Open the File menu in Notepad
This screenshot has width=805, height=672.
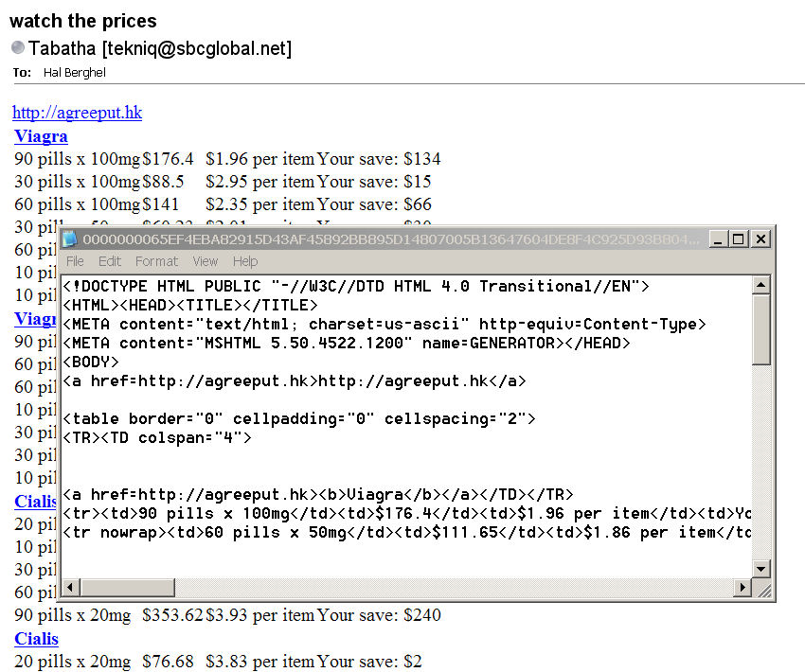click(75, 261)
